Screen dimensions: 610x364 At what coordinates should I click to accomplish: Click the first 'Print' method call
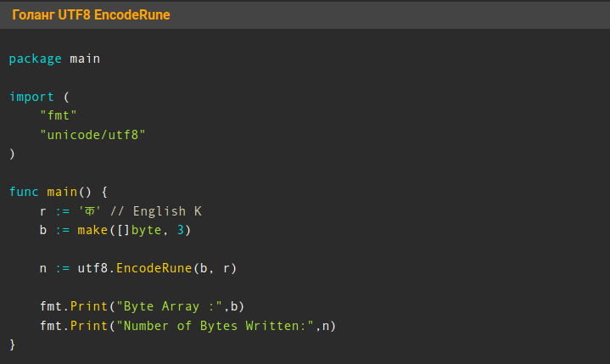point(88,306)
